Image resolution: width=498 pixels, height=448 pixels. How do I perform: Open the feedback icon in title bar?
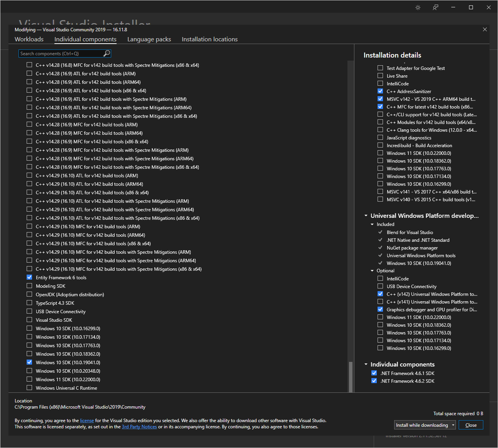[x=435, y=7]
